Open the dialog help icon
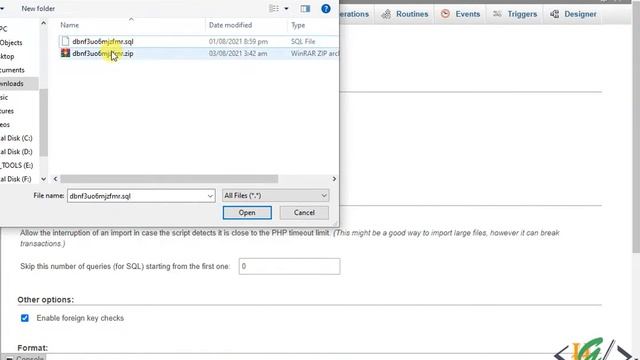 click(x=326, y=9)
